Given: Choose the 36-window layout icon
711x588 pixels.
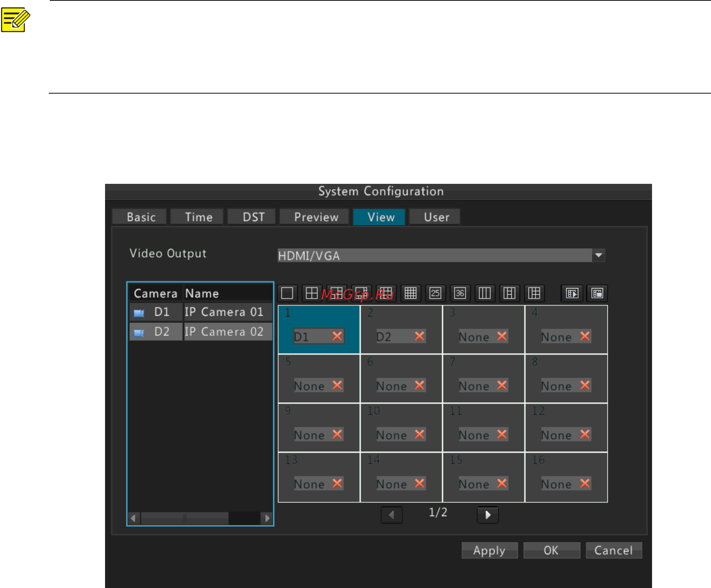Looking at the screenshot, I should coord(460,293).
